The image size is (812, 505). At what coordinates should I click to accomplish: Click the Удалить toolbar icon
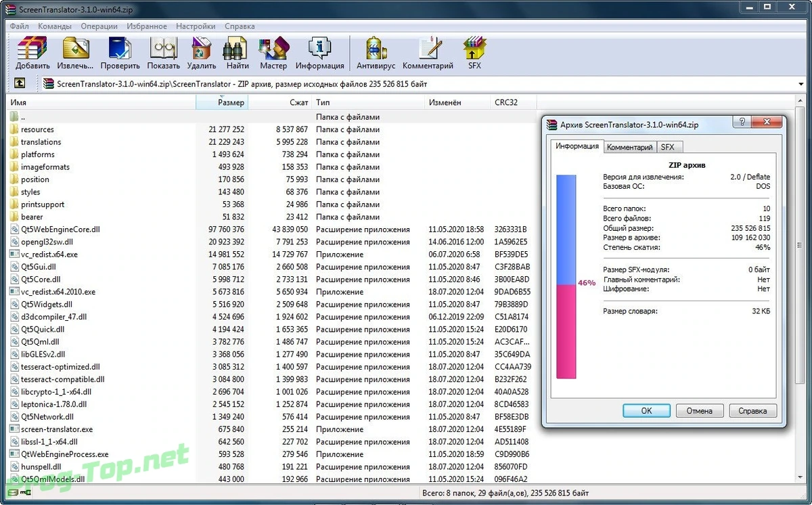(x=201, y=49)
